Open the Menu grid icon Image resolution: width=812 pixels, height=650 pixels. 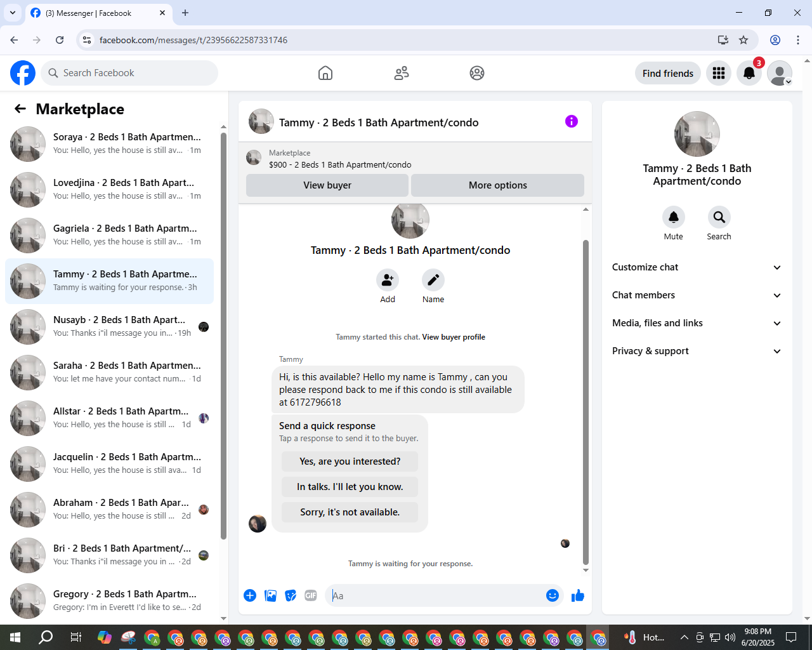(x=719, y=73)
